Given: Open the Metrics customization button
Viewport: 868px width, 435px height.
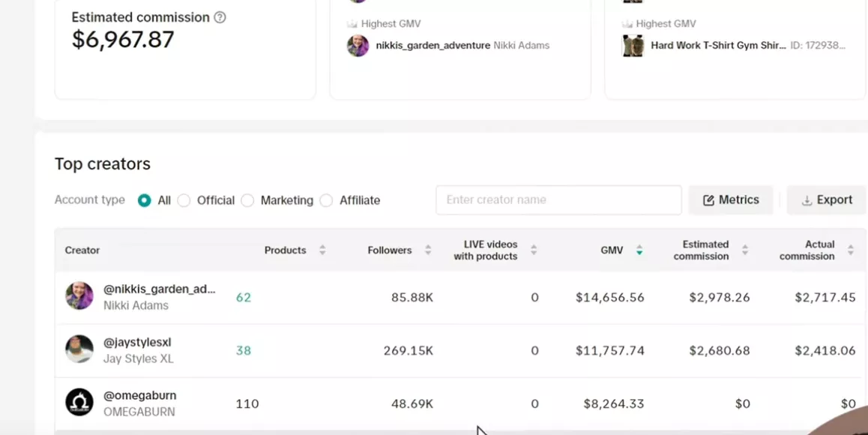Looking at the screenshot, I should click(731, 200).
